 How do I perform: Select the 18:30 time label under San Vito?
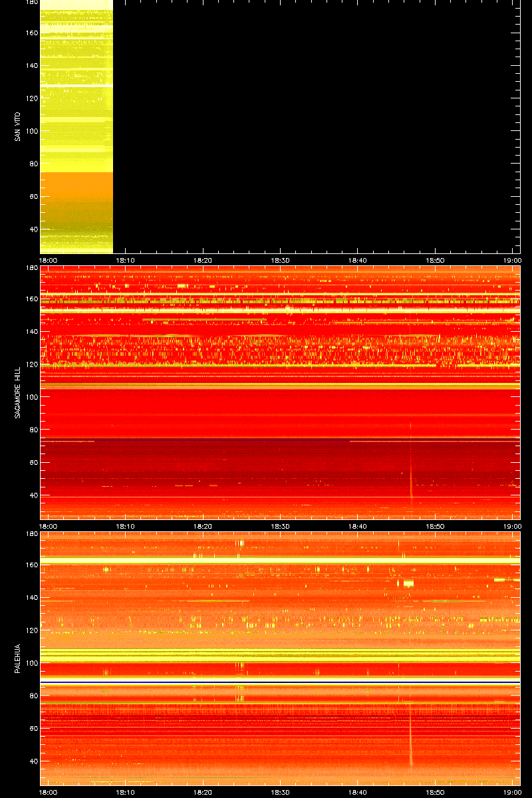pyautogui.click(x=281, y=261)
